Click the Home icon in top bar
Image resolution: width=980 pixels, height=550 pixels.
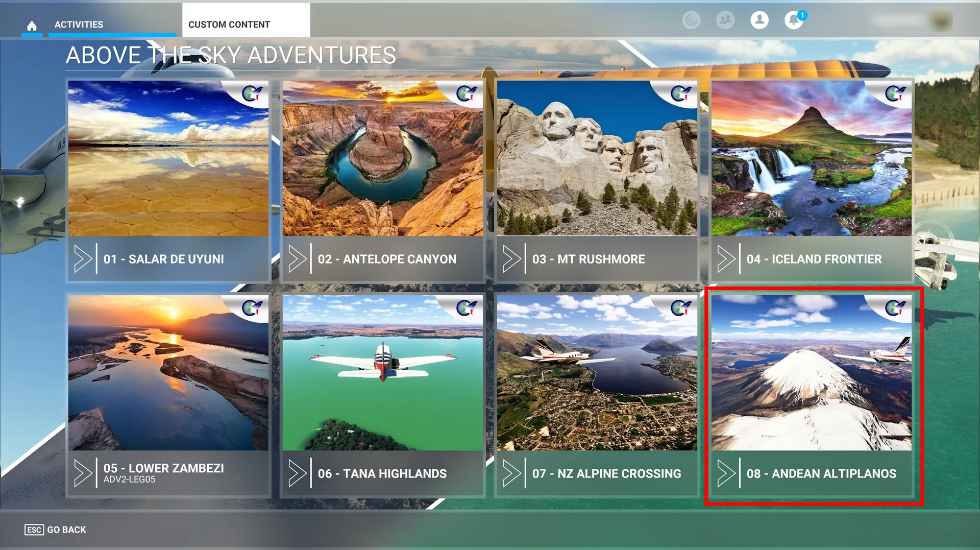(32, 25)
